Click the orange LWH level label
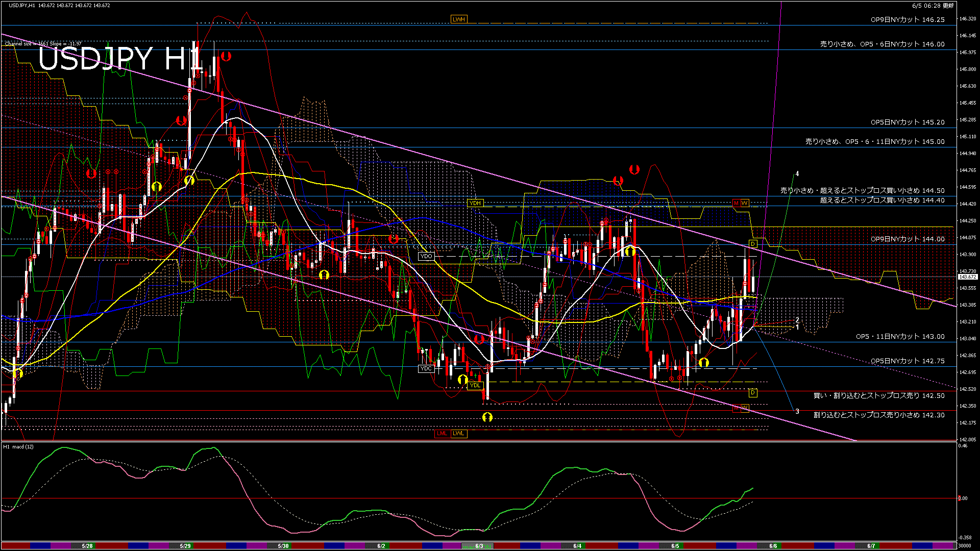This screenshot has height=551, width=980. pos(458,19)
